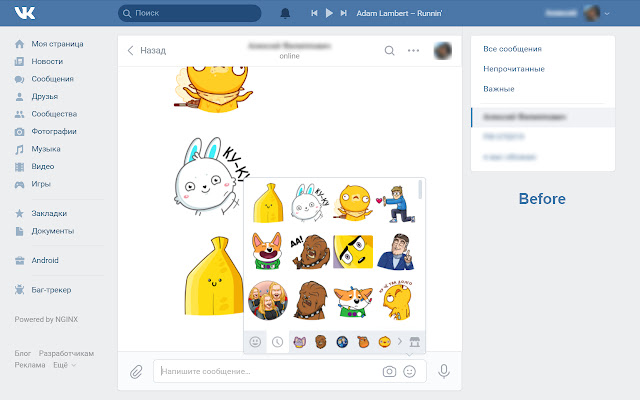The width and height of the screenshot is (640, 400).
Task: Click the Игры gamepad icon
Action: [x=19, y=184]
